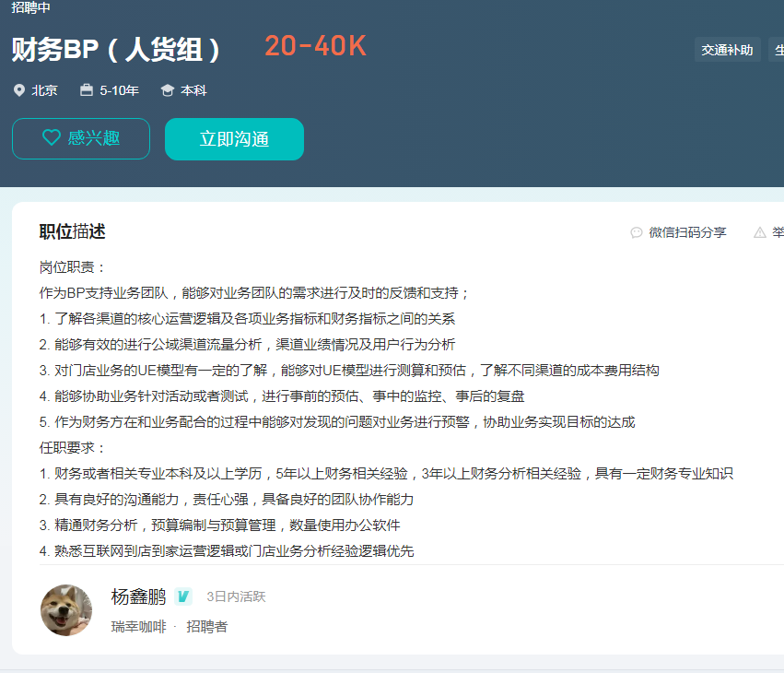The width and height of the screenshot is (784, 673).
Task: Click the warning triangle report icon
Action: [x=760, y=232]
